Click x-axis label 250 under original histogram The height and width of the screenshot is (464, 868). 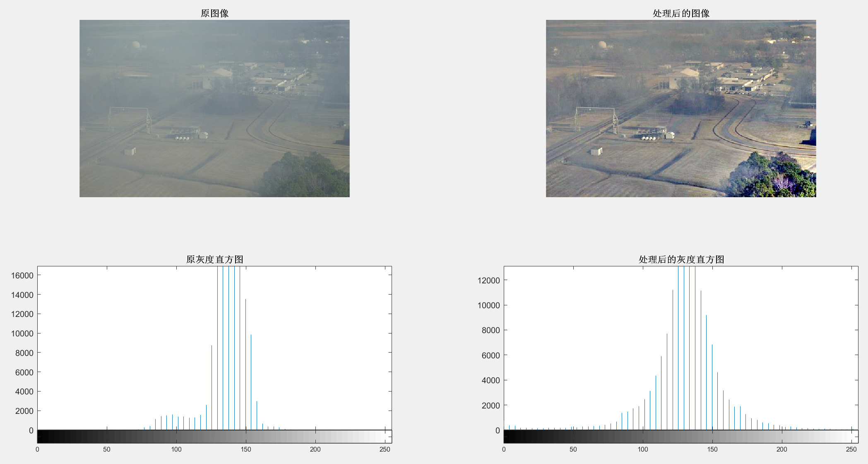(x=385, y=450)
